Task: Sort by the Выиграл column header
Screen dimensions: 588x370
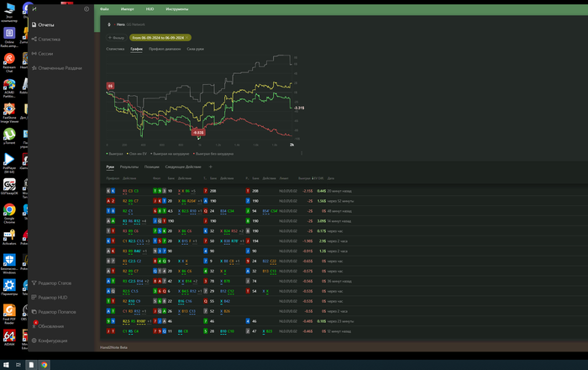Action: coord(304,178)
